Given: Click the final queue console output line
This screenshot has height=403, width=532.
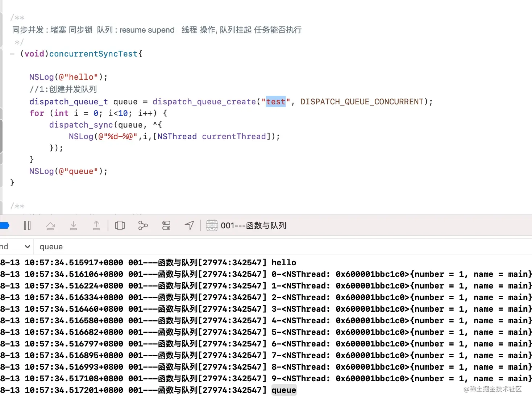Looking at the screenshot, I should pyautogui.click(x=284, y=390).
